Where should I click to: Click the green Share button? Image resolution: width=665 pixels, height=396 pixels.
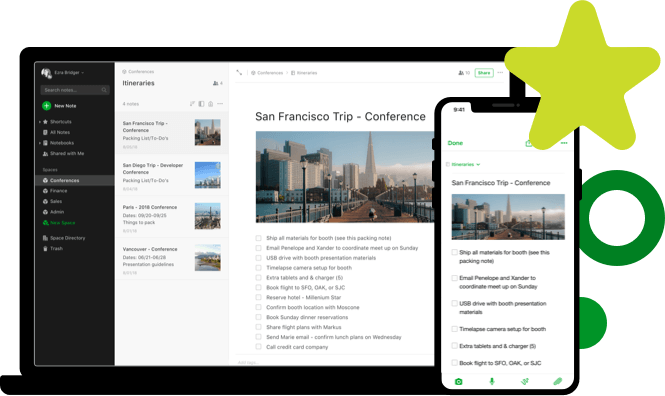484,73
